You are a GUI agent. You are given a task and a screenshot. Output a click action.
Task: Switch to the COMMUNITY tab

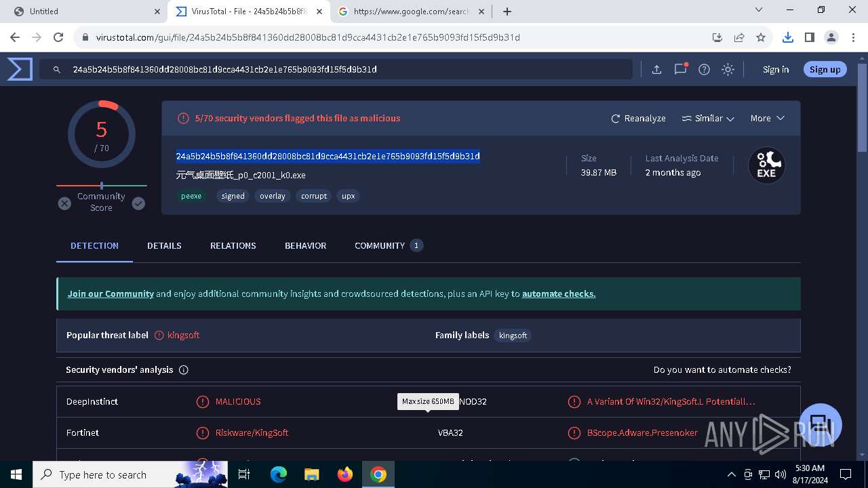point(389,245)
